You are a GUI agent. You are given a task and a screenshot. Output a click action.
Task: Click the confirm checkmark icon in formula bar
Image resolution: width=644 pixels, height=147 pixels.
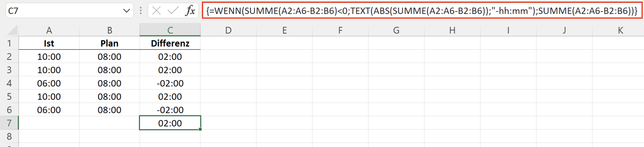click(173, 11)
